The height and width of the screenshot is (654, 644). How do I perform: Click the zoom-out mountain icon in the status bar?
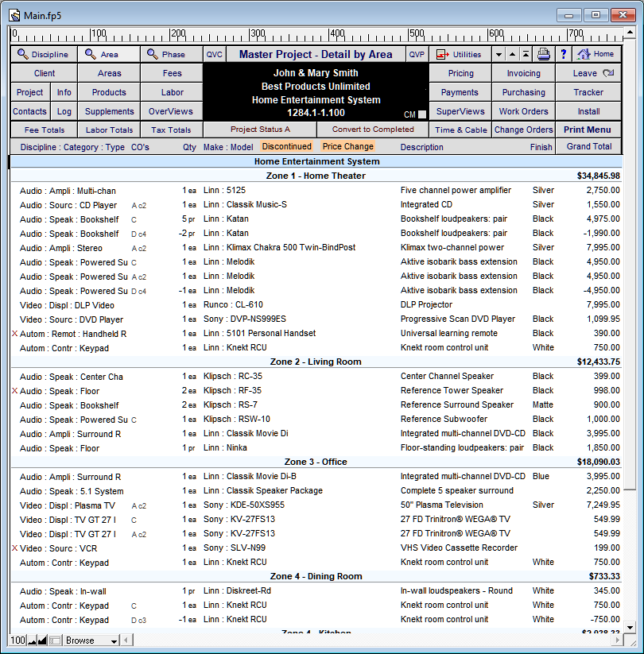[32, 640]
